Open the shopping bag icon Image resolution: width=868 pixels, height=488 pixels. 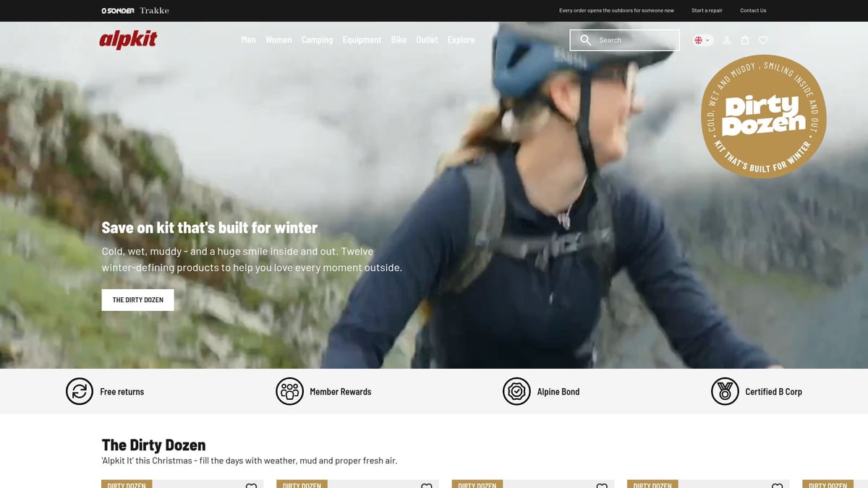[745, 40]
